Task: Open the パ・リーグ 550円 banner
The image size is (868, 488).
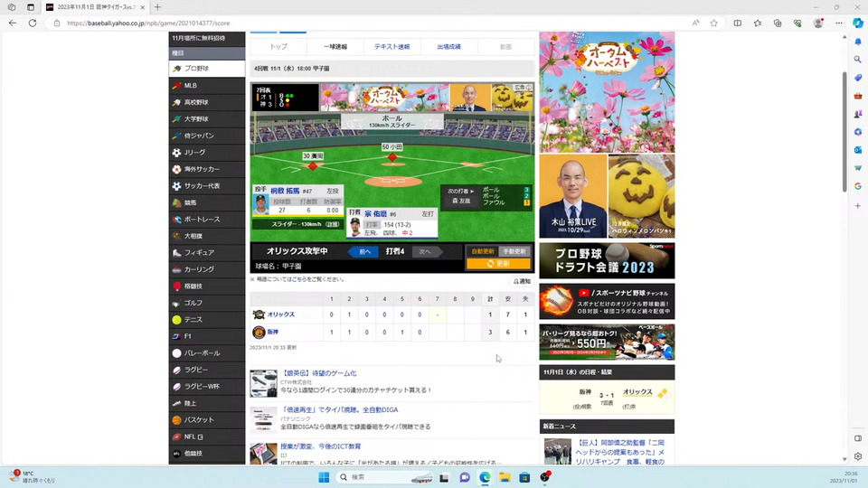Action: coord(607,342)
